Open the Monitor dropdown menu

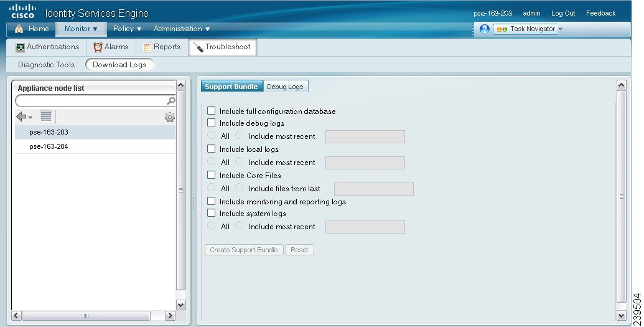click(81, 29)
